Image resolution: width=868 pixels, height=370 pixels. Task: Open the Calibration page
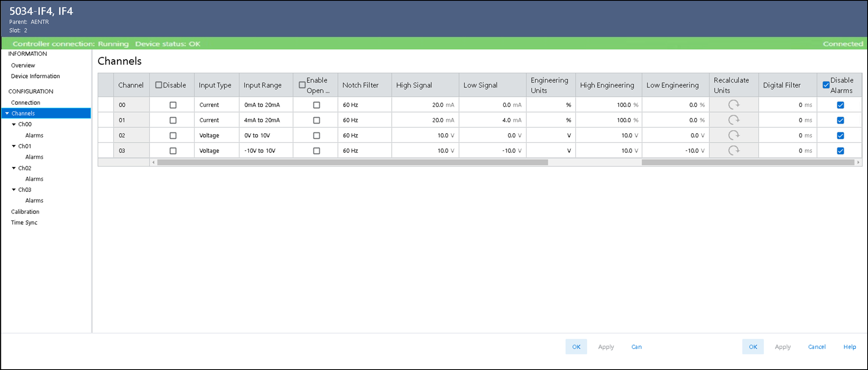point(25,211)
